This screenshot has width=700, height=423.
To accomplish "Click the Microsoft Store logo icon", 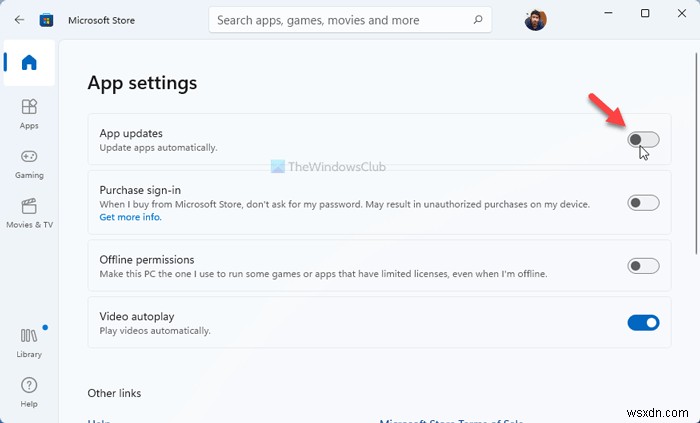I will pos(46,20).
